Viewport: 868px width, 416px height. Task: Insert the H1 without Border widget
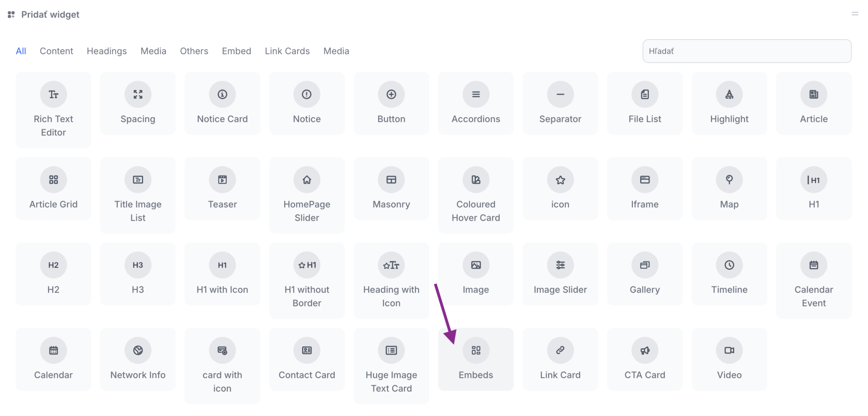[307, 281]
